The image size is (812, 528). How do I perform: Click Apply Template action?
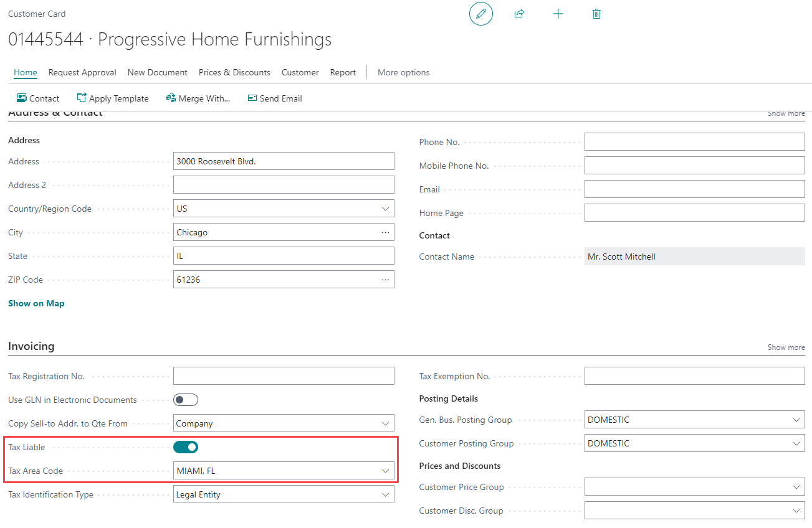coord(113,98)
